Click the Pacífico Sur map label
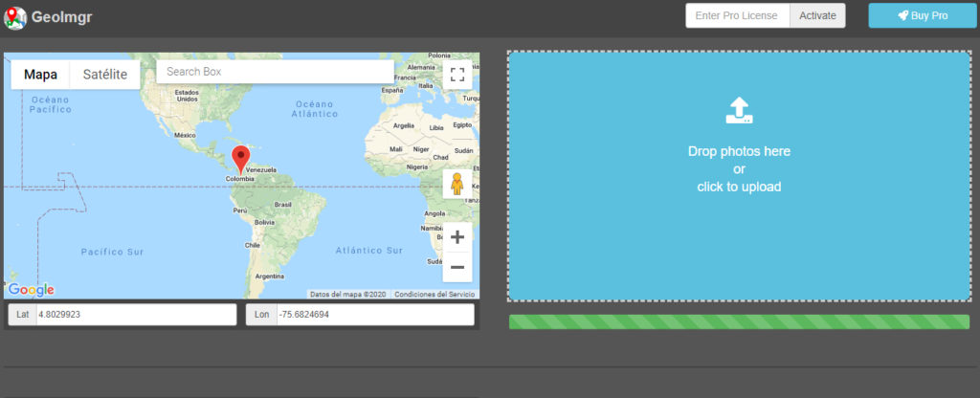The width and height of the screenshot is (980, 398). point(113,252)
